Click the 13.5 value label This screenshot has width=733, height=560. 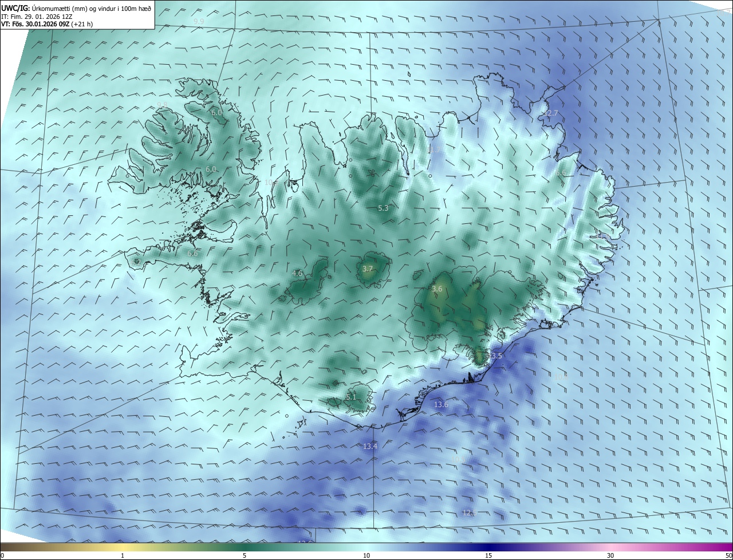point(495,356)
